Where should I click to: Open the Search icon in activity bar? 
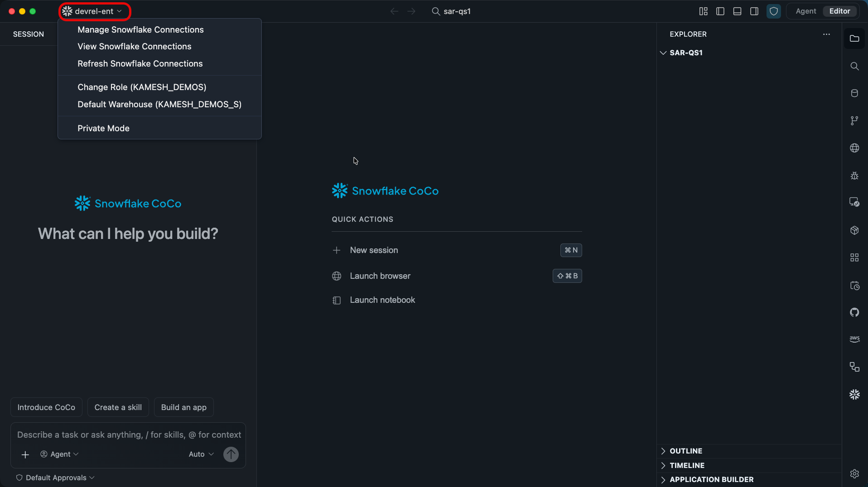[854, 66]
